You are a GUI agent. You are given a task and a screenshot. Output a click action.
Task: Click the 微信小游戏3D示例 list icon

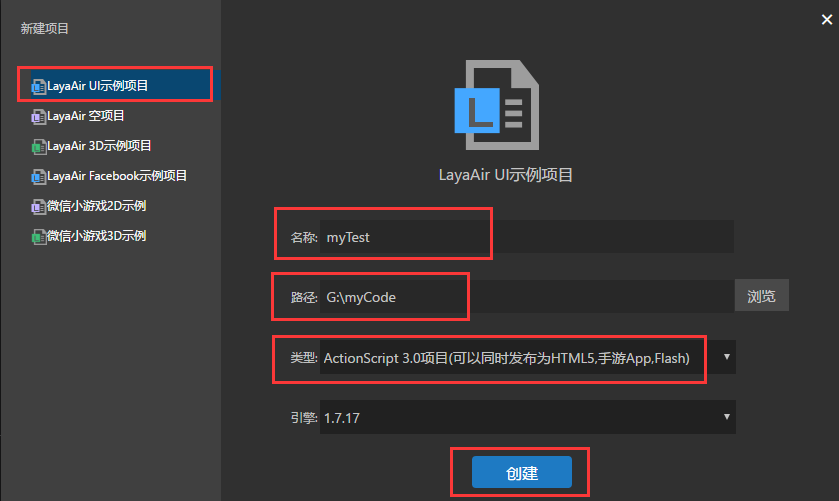tap(39, 236)
